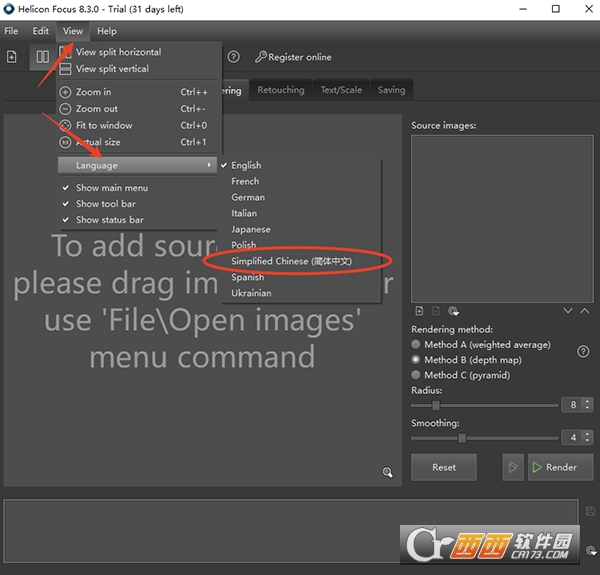
Task: Click gear icon at bottom right corner
Action: click(x=591, y=551)
